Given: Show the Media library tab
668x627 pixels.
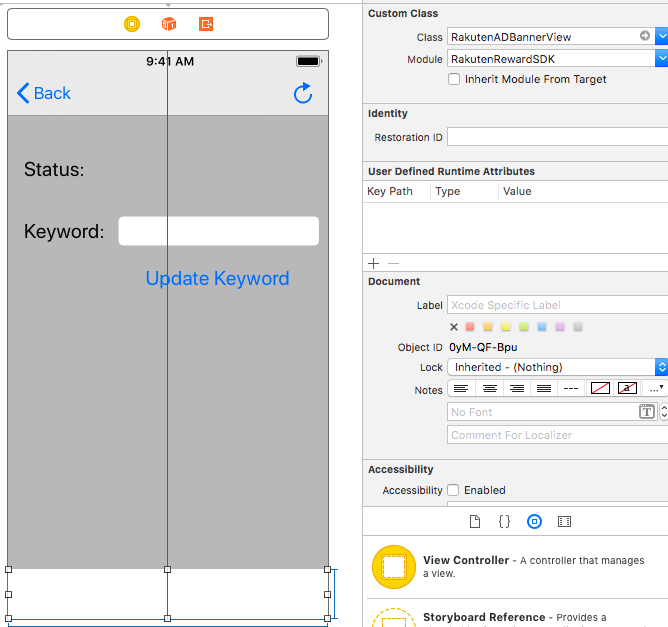Looking at the screenshot, I should click(x=565, y=522).
